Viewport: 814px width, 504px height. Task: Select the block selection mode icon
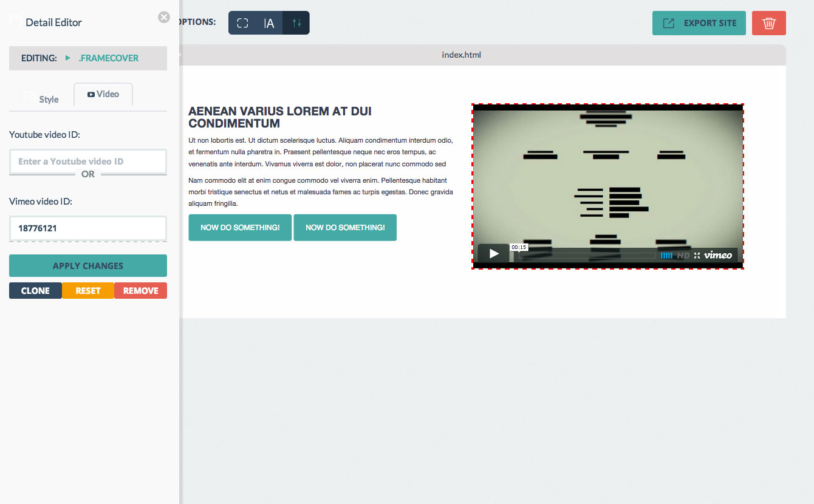point(242,23)
